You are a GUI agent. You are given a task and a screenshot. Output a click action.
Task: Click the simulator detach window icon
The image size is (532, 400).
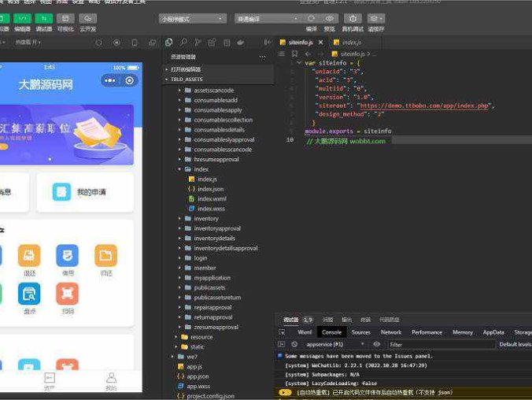click(153, 43)
